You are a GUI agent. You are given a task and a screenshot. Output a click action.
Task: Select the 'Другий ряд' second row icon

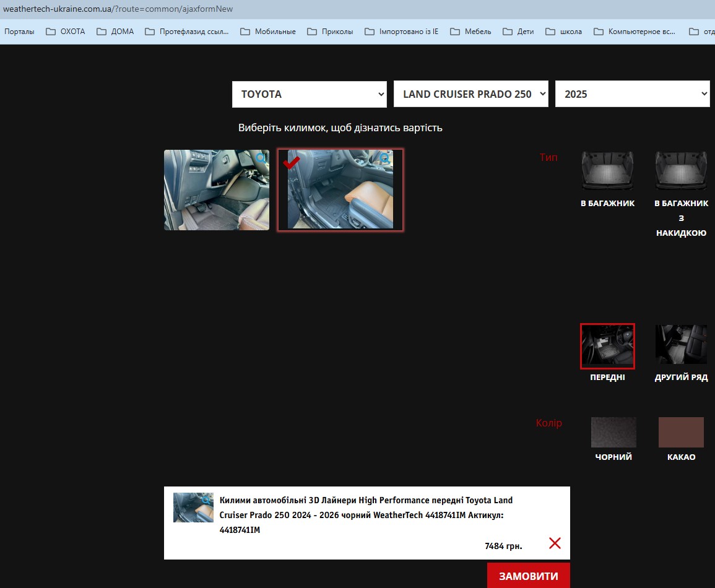tap(681, 345)
